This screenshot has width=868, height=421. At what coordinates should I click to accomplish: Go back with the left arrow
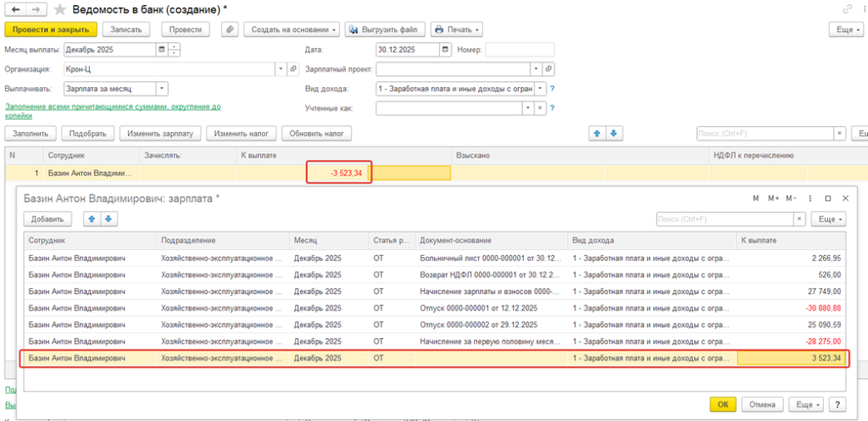(15, 10)
